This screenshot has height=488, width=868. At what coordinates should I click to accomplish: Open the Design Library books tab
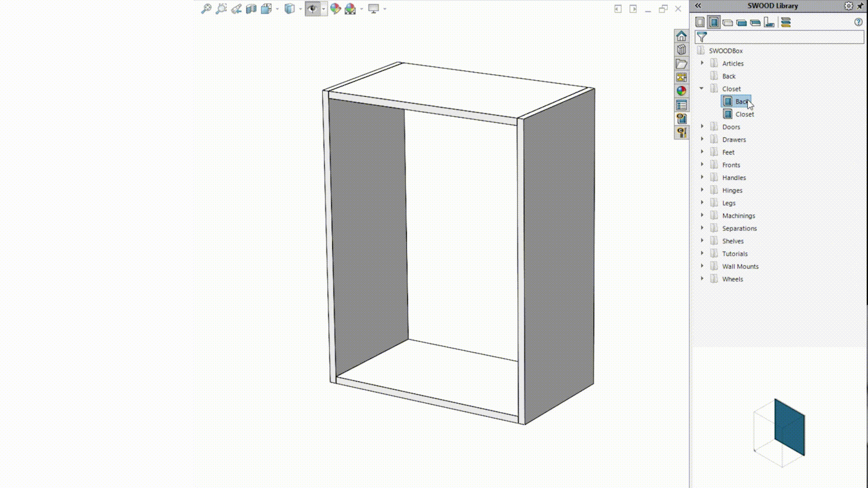tap(681, 50)
